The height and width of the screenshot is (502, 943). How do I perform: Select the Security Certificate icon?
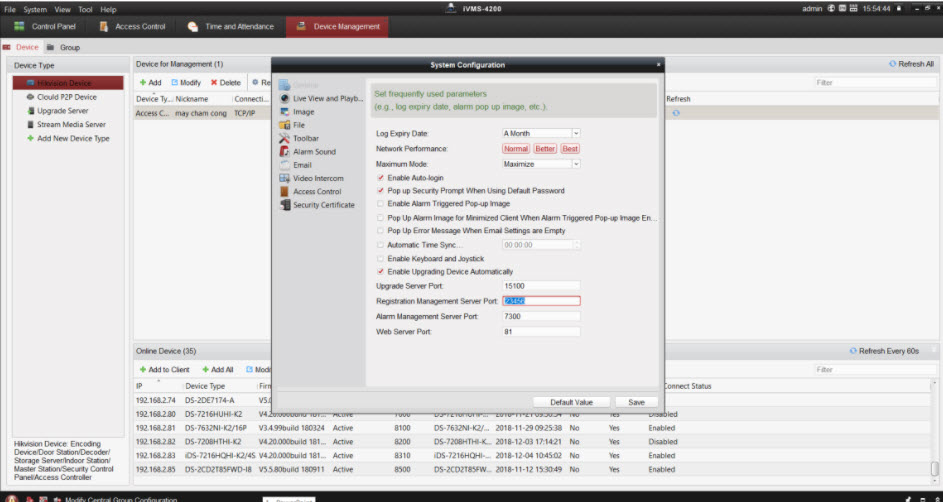pos(285,205)
